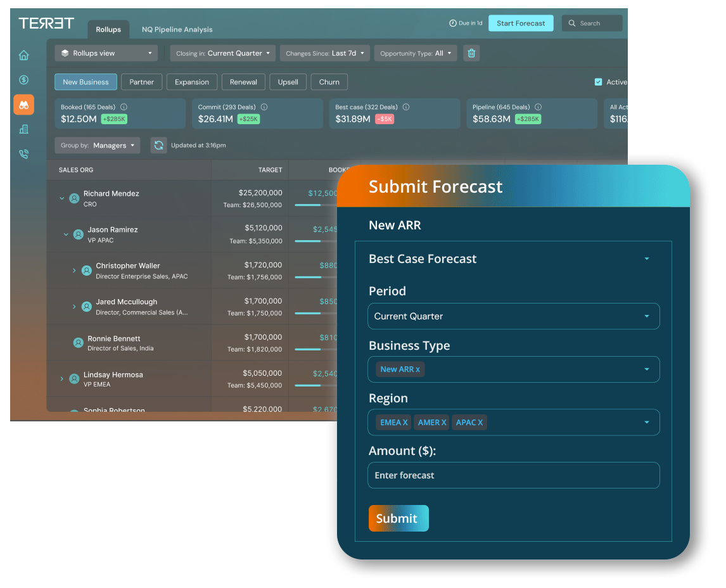Click the refresh icon beside Updated time
This screenshot has width=726, height=588.
(158, 145)
